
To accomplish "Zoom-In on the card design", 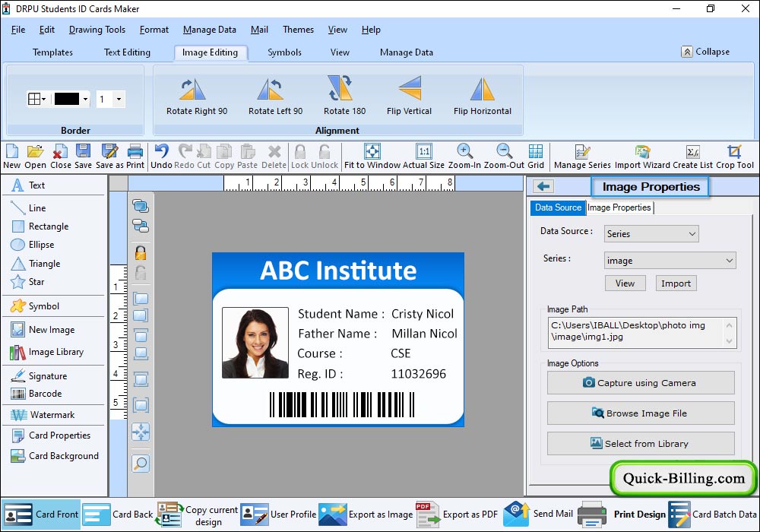I will pos(464,157).
